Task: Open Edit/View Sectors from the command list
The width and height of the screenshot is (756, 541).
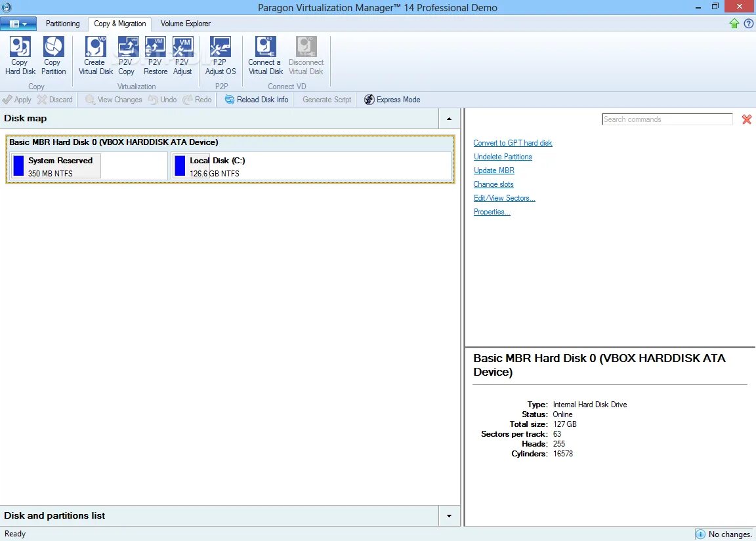Action: [x=504, y=197]
